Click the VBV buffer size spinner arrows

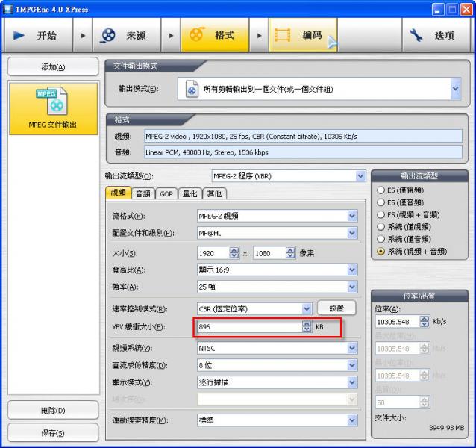(x=307, y=327)
